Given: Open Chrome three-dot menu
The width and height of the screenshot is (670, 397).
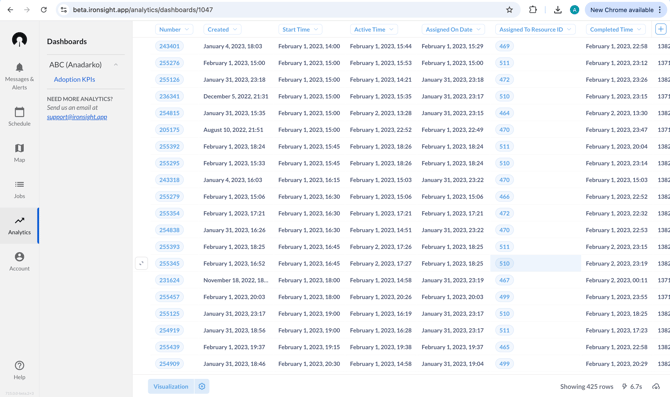Looking at the screenshot, I should tap(660, 10).
